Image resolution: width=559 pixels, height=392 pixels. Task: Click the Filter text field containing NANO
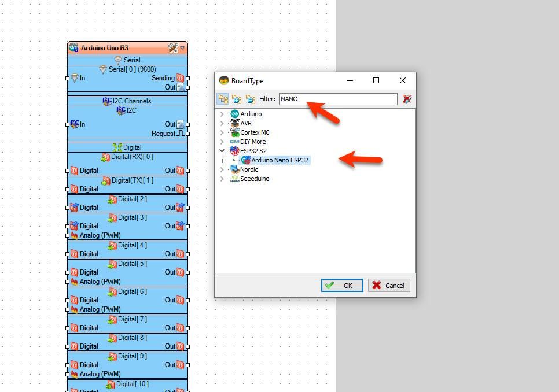tap(338, 99)
